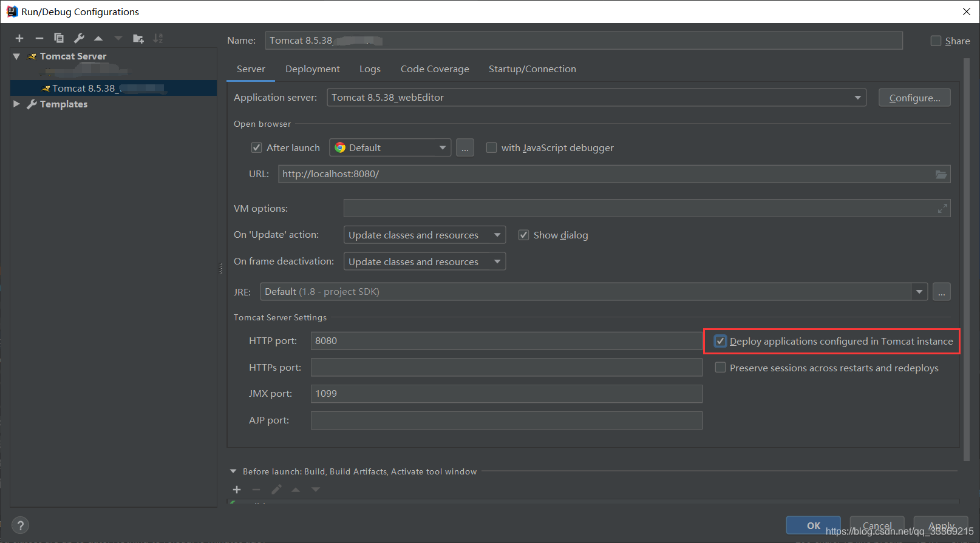The image size is (980, 543).
Task: Switch to the Logs tab
Action: [370, 69]
